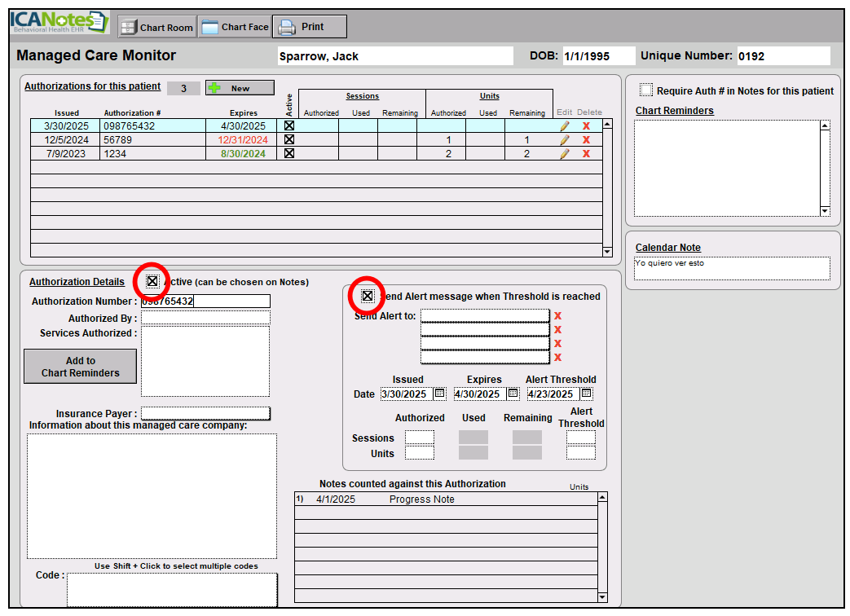Screen dimensions: 850x616
Task: Open the Insurance Payer dropdown field
Action: [205, 413]
